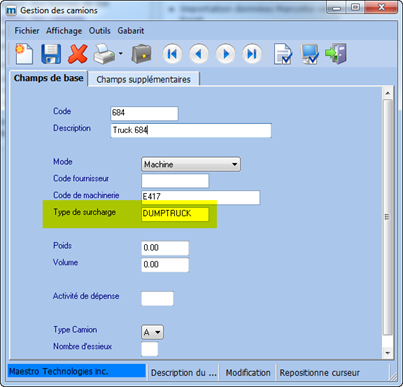Viewport: 403px width, 387px height.
Task: Expand the Type Camion dropdown
Action: (153, 332)
